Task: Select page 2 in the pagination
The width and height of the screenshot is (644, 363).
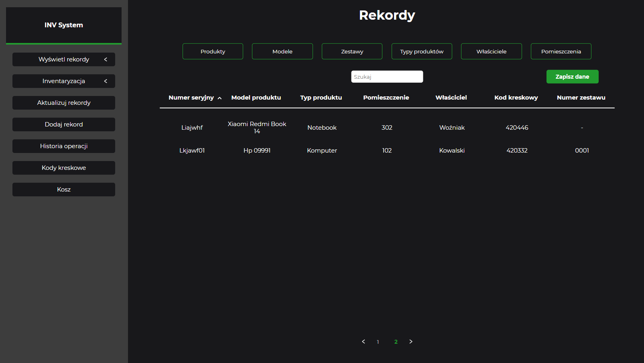Action: [396, 341]
